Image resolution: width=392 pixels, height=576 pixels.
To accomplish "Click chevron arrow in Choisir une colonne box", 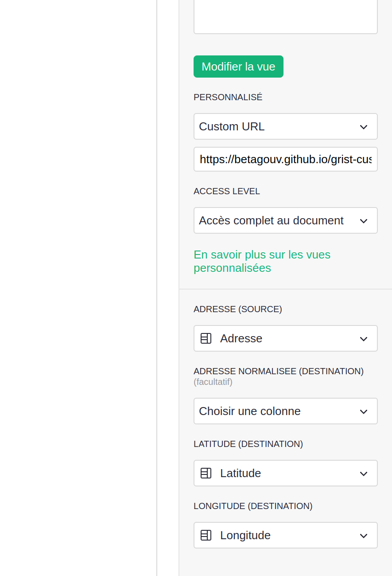I will click(364, 411).
